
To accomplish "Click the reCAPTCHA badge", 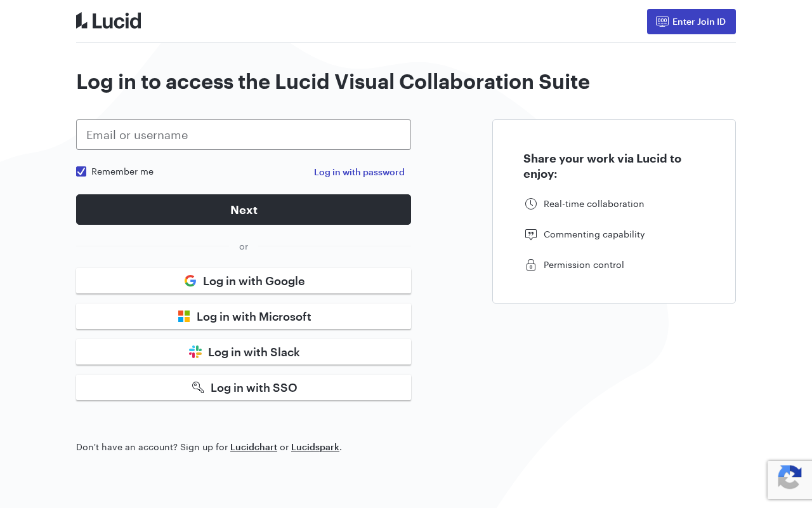I will pos(790,479).
